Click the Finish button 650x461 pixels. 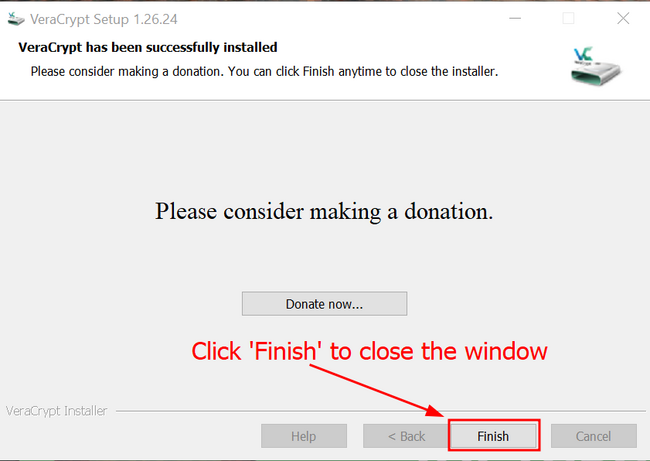[x=493, y=436]
